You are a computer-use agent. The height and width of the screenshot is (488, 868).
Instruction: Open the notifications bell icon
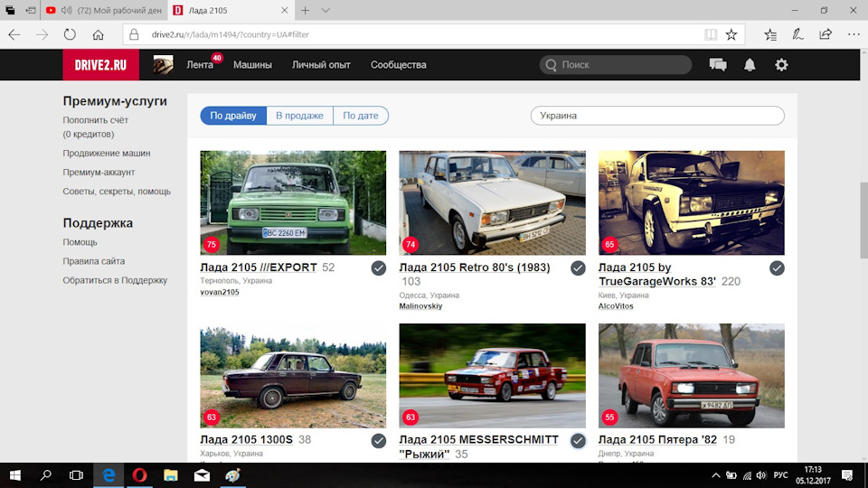750,65
